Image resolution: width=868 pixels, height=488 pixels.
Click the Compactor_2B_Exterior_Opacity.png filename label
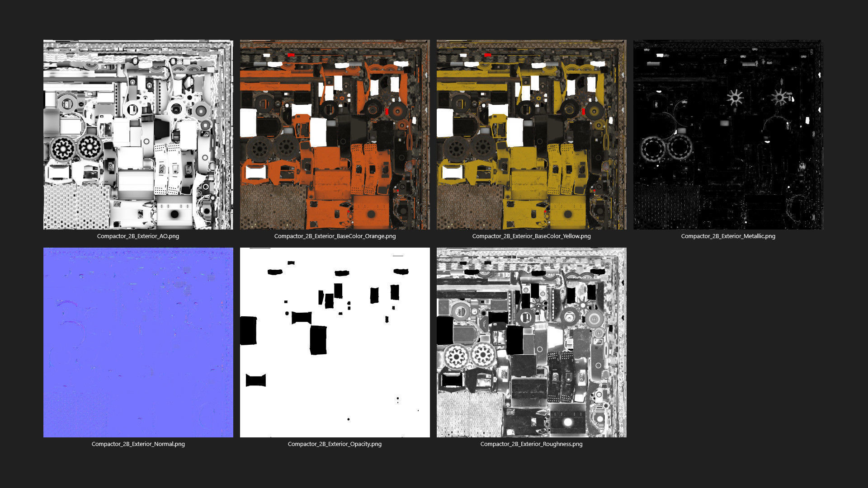pyautogui.click(x=335, y=444)
